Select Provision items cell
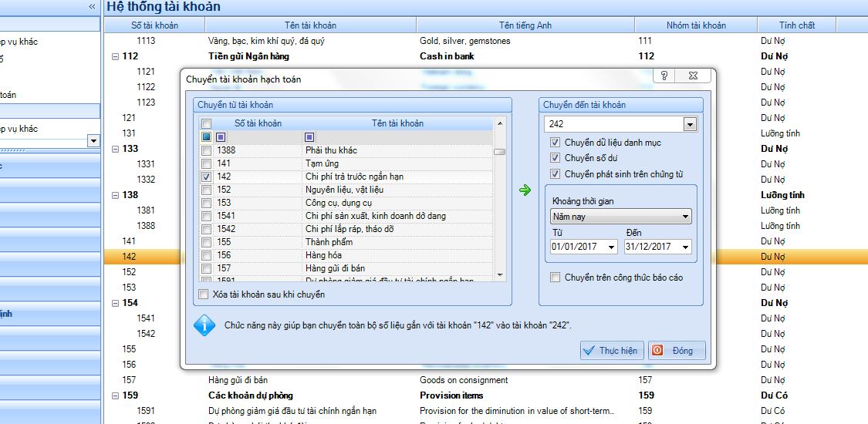 [x=451, y=395]
